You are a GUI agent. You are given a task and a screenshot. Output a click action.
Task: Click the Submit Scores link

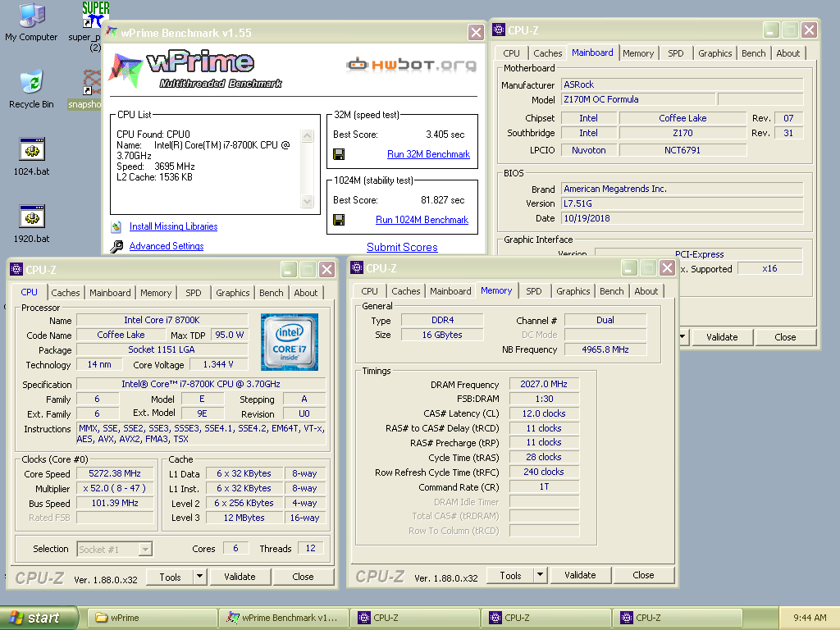[x=402, y=247]
